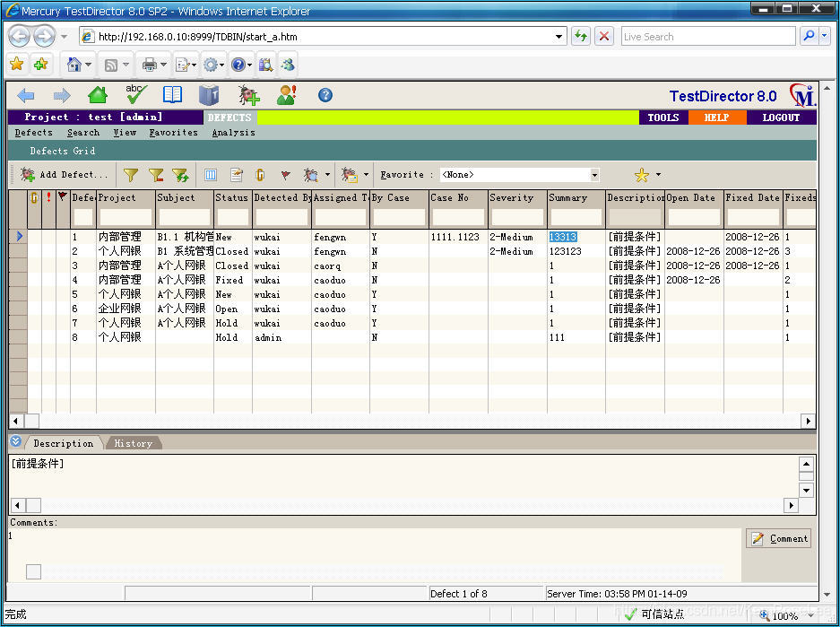Open the Select Columns icon
The width and height of the screenshot is (840, 627).
(x=211, y=175)
